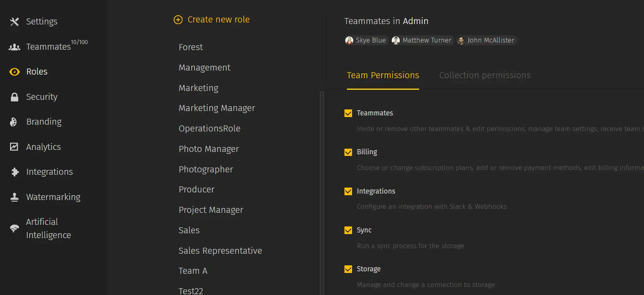Screen dimensions: 644x295
Task: Click the Analytics chart icon
Action: [x=14, y=147]
